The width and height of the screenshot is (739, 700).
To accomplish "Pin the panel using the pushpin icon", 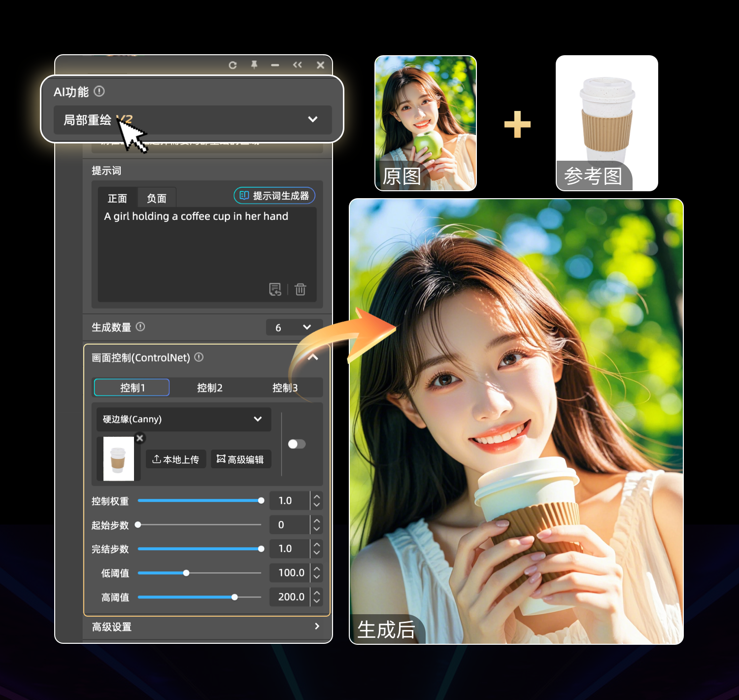I will pos(254,65).
